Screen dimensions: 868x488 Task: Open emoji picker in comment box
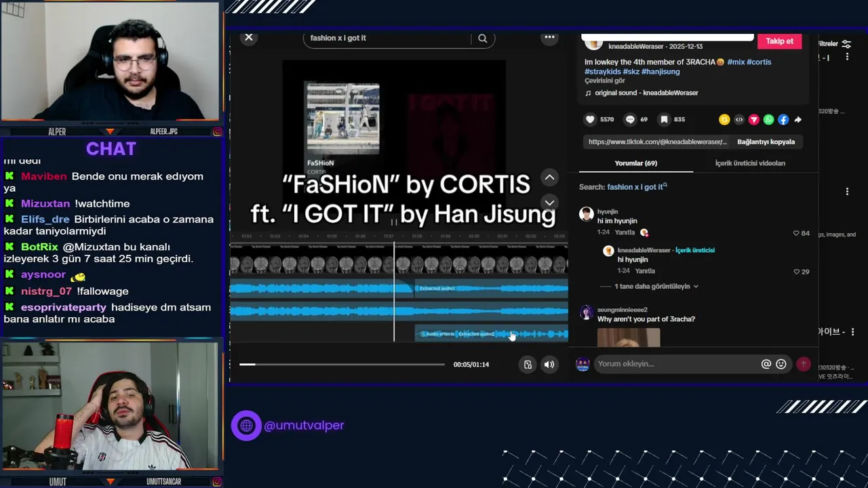tap(781, 364)
